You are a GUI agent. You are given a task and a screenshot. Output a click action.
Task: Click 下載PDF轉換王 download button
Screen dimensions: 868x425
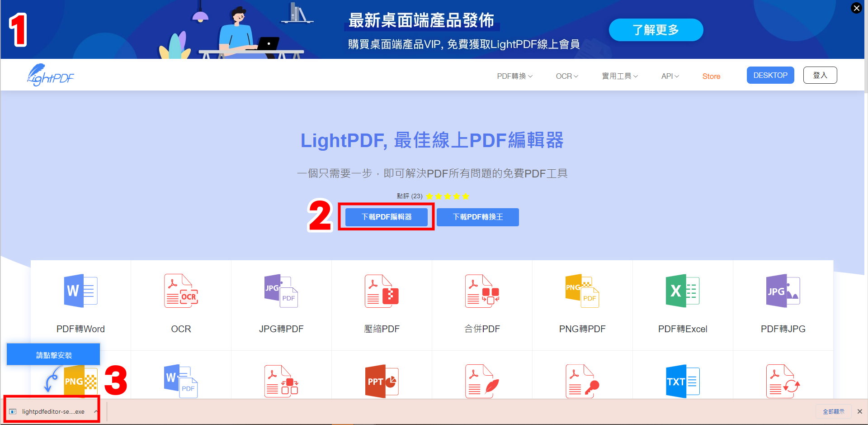tap(478, 217)
